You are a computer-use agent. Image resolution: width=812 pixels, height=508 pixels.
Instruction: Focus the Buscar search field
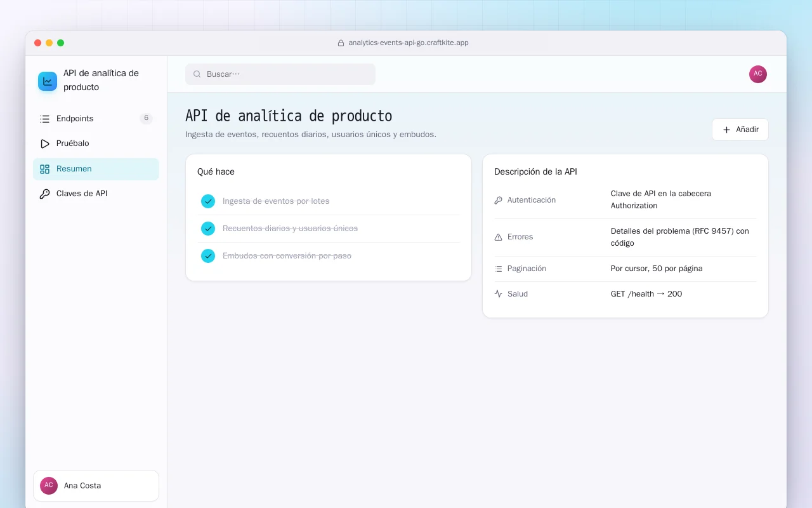tap(280, 74)
